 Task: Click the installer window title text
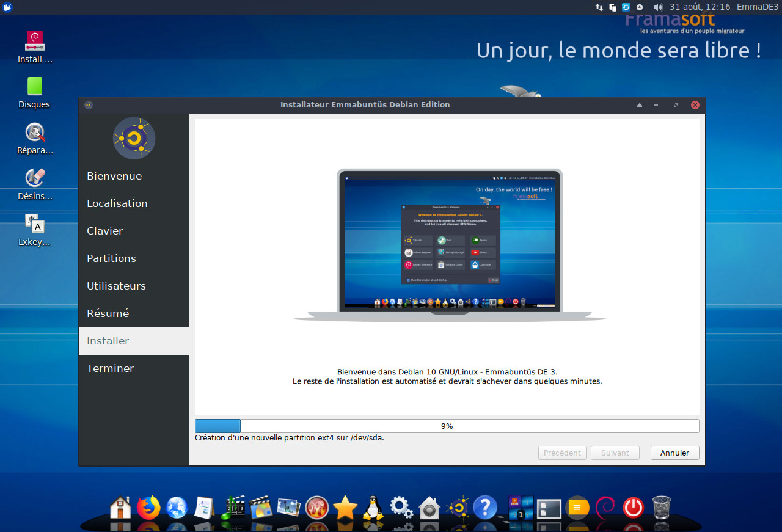[365, 105]
